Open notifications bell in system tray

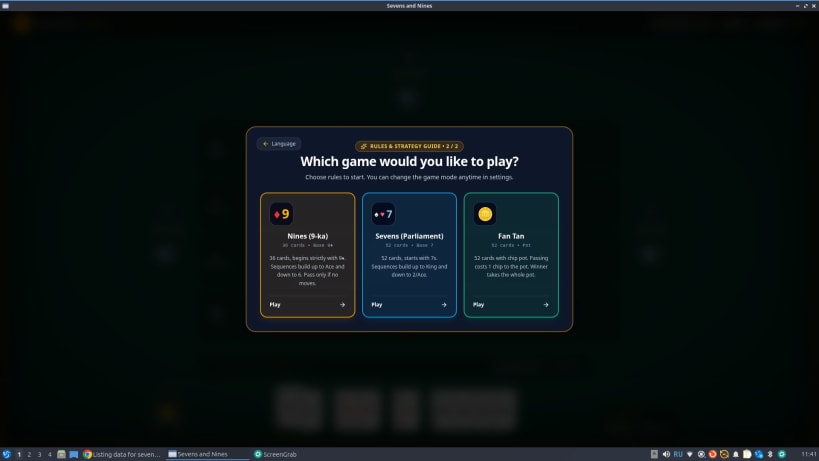735,454
